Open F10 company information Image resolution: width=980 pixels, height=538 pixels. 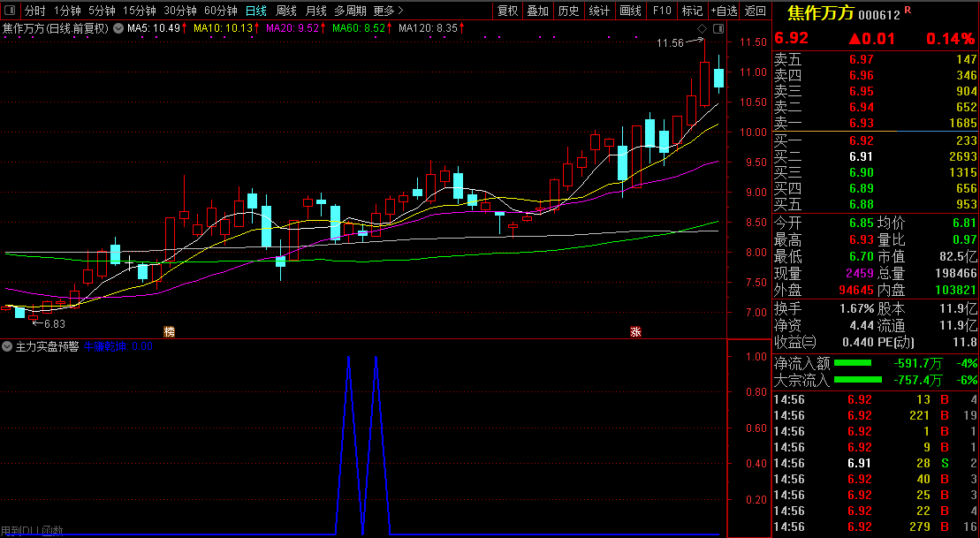662,11
